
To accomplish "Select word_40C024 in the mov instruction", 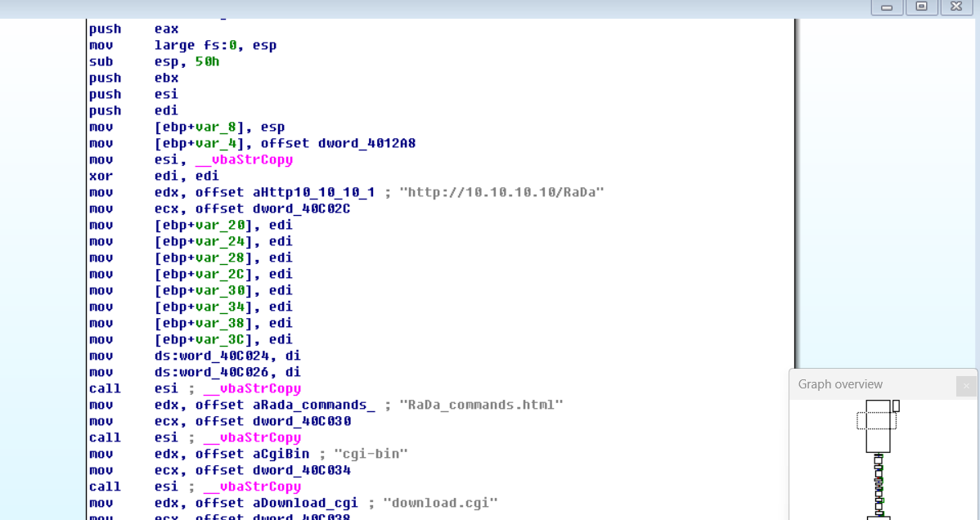I will (224, 356).
